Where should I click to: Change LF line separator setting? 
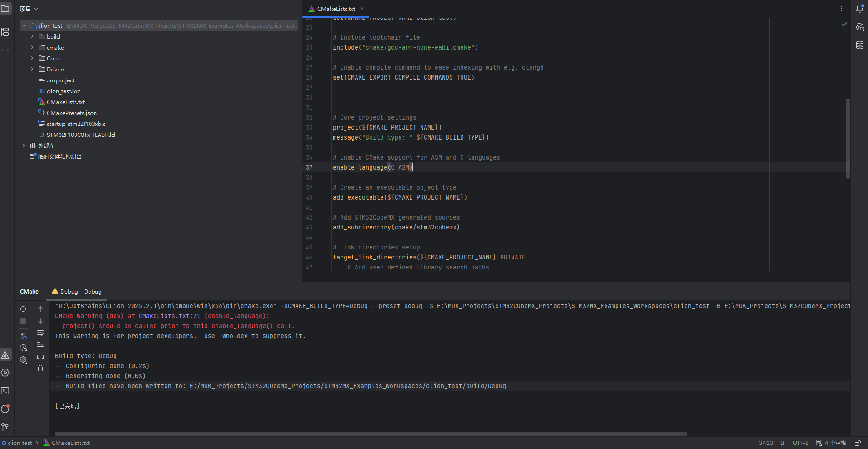tap(783, 443)
